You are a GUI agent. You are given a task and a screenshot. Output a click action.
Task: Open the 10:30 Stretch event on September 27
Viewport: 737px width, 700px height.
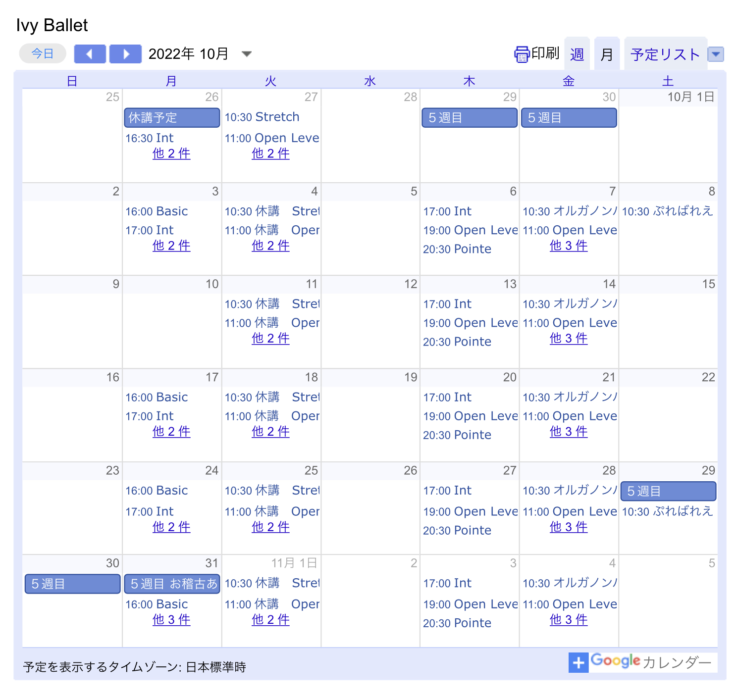(262, 117)
